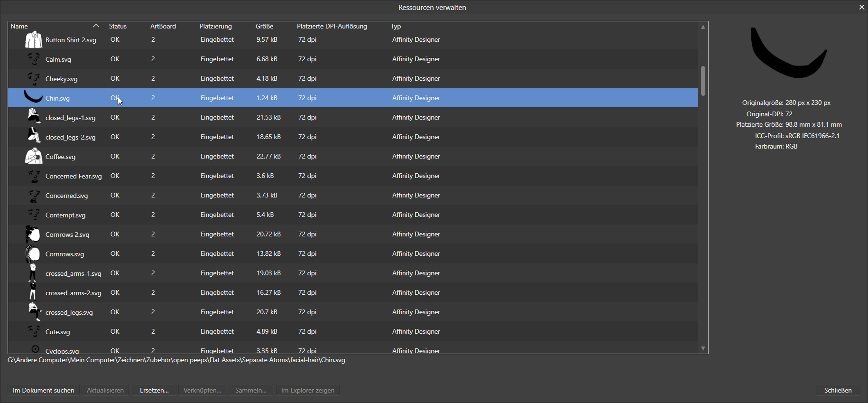
Task: Click the Schließen button
Action: (838, 390)
